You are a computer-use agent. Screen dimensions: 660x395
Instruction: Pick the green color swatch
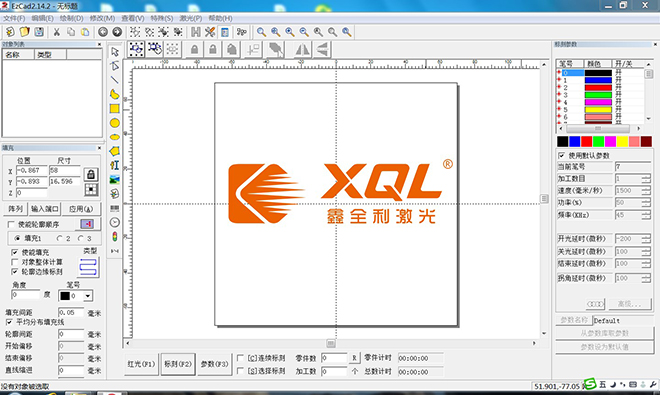(598, 141)
